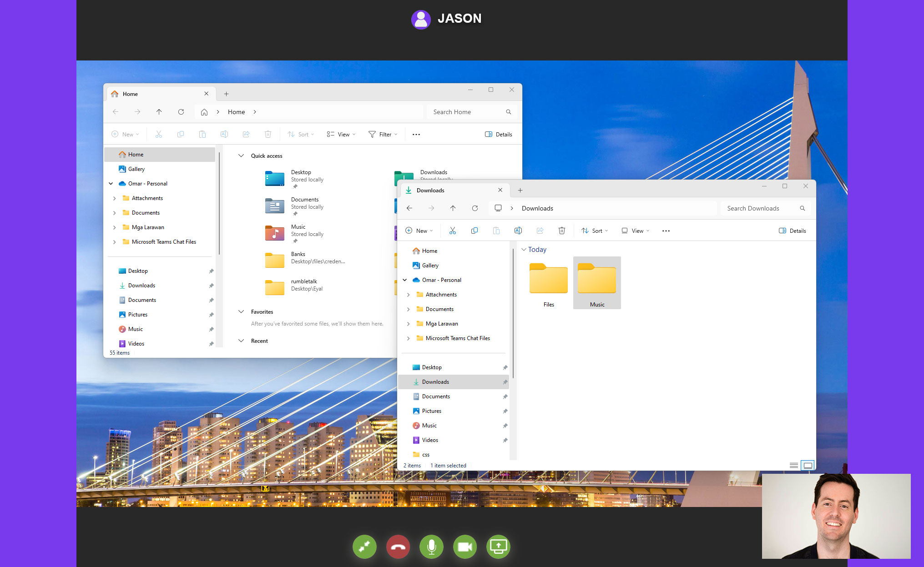Expand Mga Larawan folder in Downloads sidebar
Screen dimensions: 924x567
point(408,324)
